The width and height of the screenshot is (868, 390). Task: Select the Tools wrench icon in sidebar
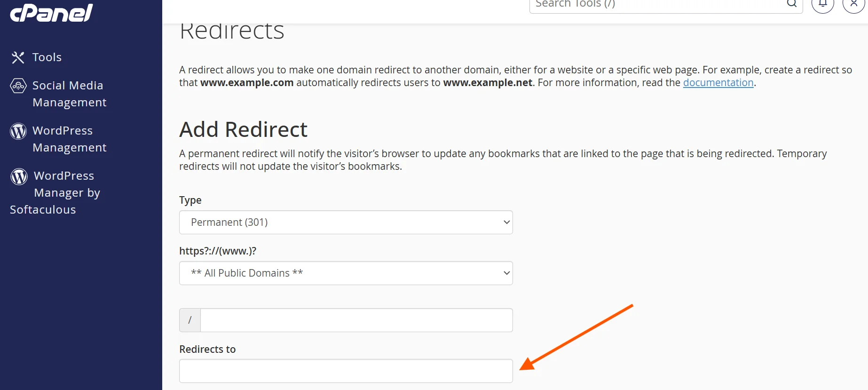point(18,57)
